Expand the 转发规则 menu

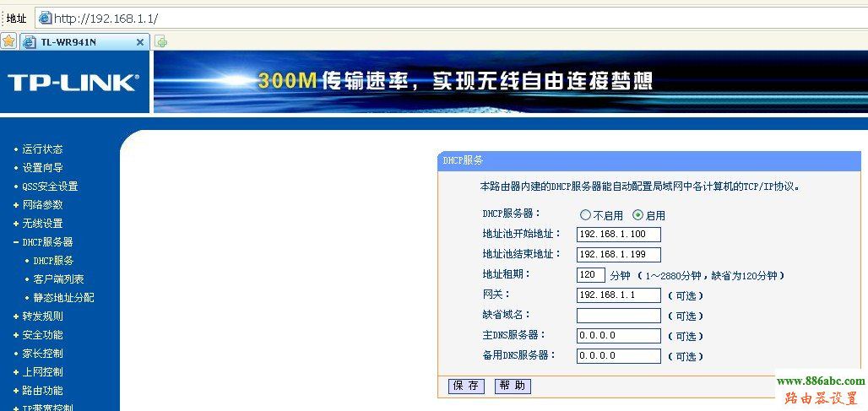(x=42, y=316)
